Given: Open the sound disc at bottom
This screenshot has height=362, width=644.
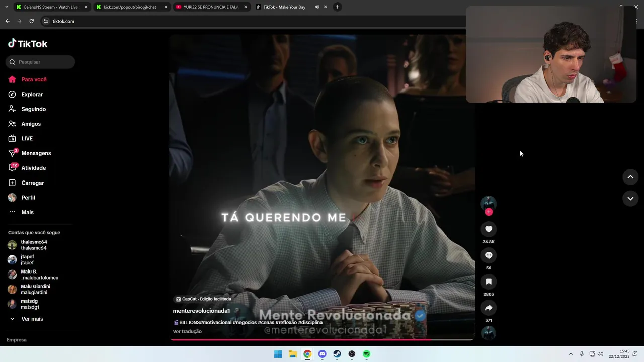Looking at the screenshot, I should (x=489, y=333).
